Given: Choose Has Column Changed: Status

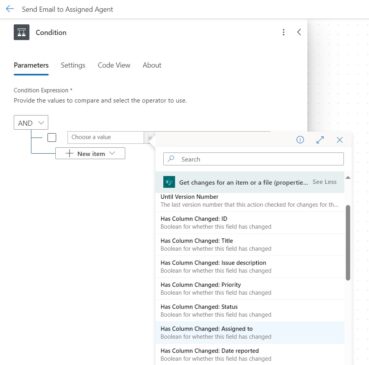Looking at the screenshot, I should coord(250,311).
